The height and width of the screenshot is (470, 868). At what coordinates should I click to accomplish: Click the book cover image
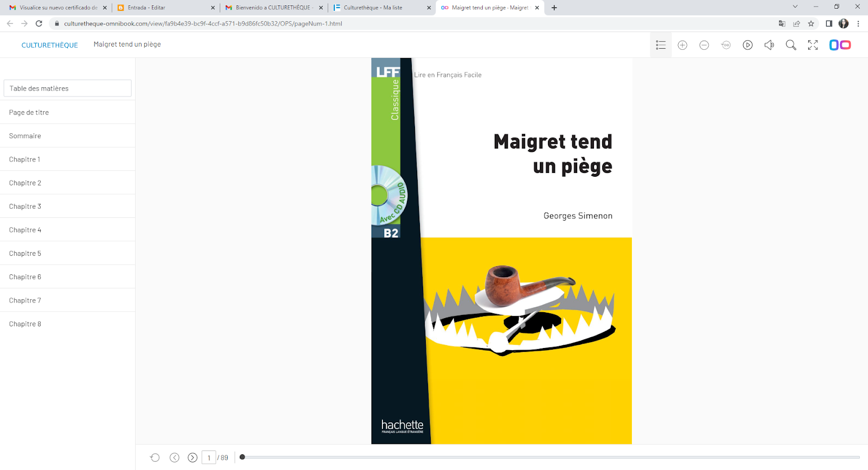coord(501,251)
